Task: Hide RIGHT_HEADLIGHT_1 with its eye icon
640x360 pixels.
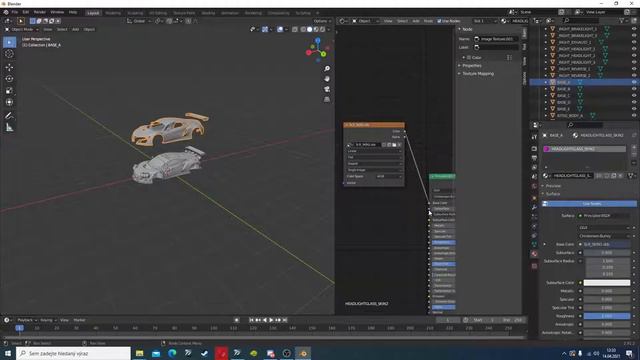Action: [634, 49]
